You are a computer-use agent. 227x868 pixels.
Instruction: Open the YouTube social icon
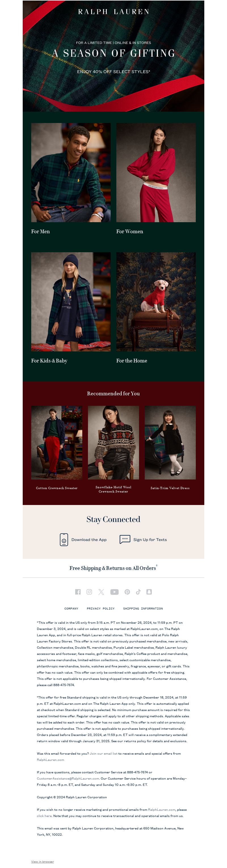(114, 592)
